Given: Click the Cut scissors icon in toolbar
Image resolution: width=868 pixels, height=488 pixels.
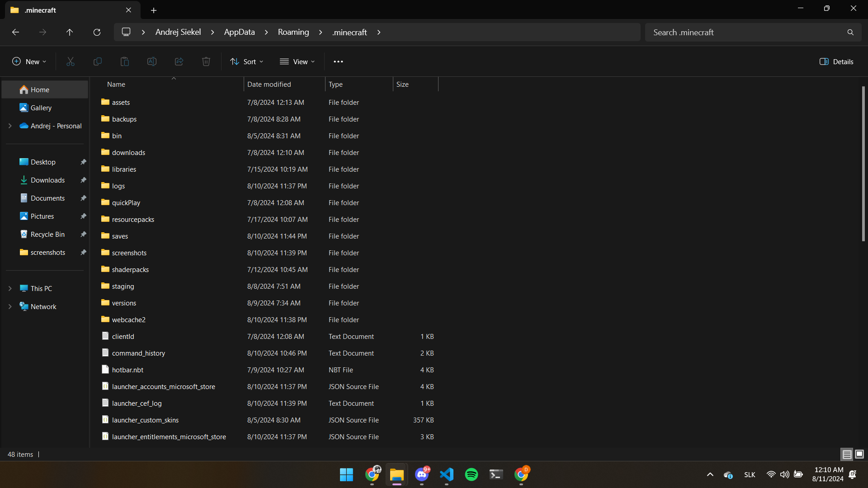Looking at the screenshot, I should [71, 61].
